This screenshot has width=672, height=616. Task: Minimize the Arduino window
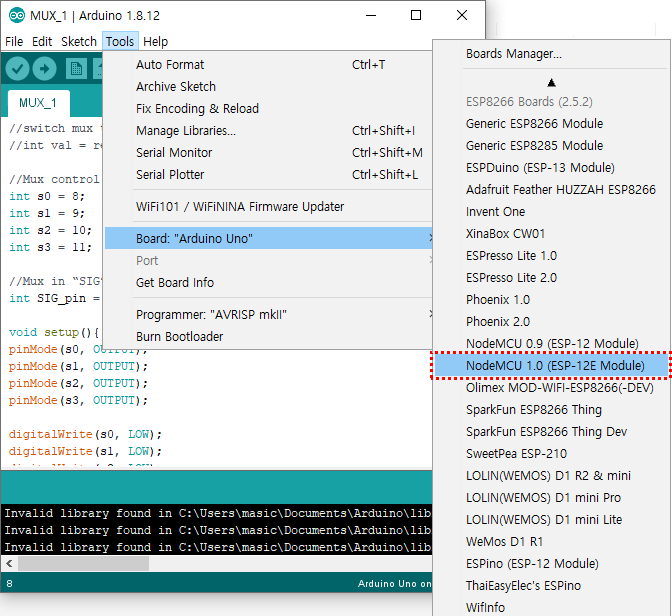point(371,15)
